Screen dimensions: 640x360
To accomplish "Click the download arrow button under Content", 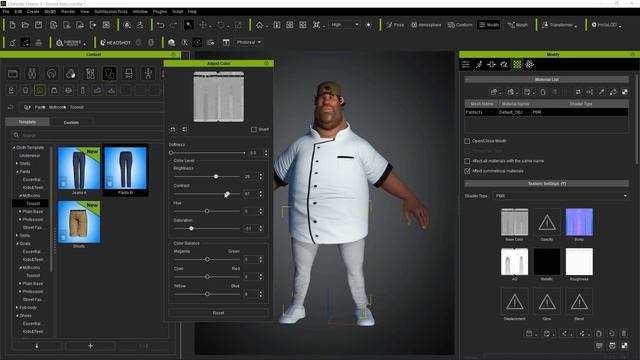I will tap(37, 346).
